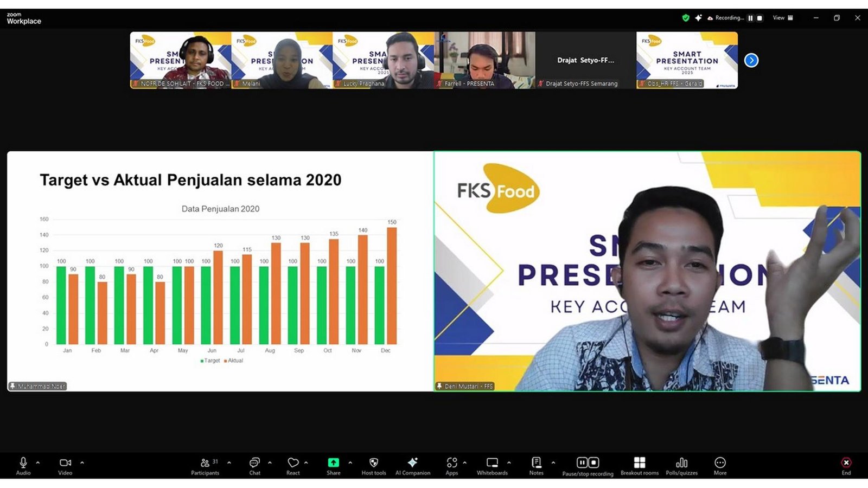Expand the Video options caret
868x488 pixels.
[x=82, y=463]
